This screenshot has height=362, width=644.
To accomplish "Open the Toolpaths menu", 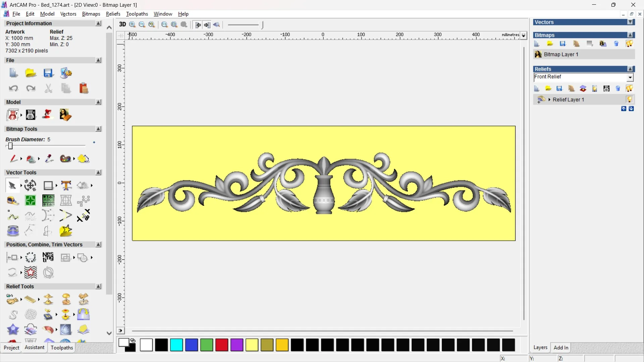I will [137, 14].
